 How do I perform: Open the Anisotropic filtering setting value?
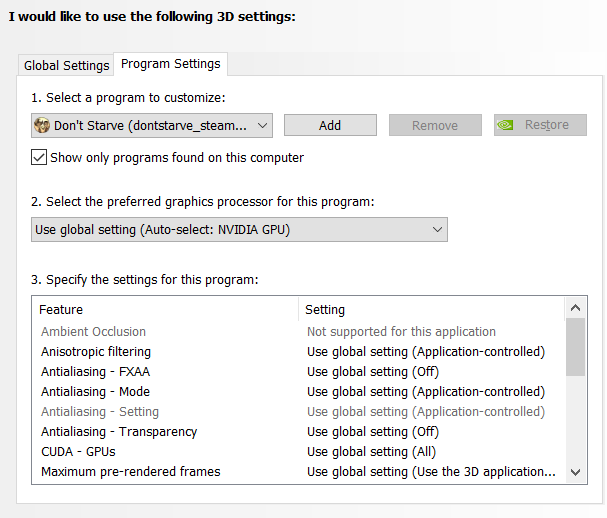pyautogui.click(x=426, y=352)
